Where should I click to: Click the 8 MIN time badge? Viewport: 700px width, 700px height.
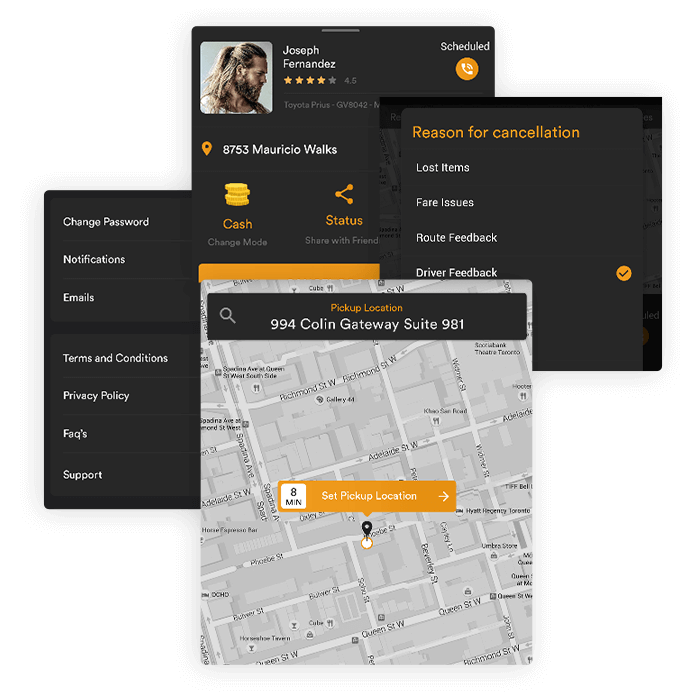click(x=294, y=496)
